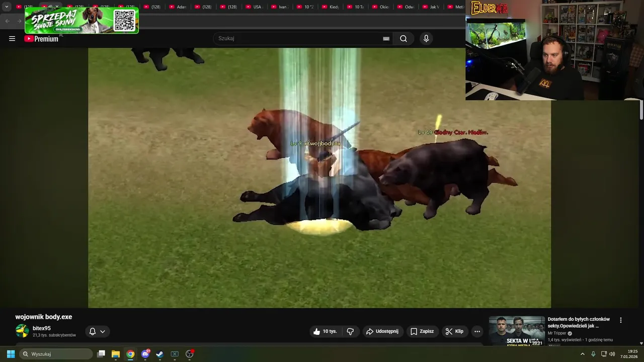
Task: Switch to the Okie browser tab
Action: 382,7
